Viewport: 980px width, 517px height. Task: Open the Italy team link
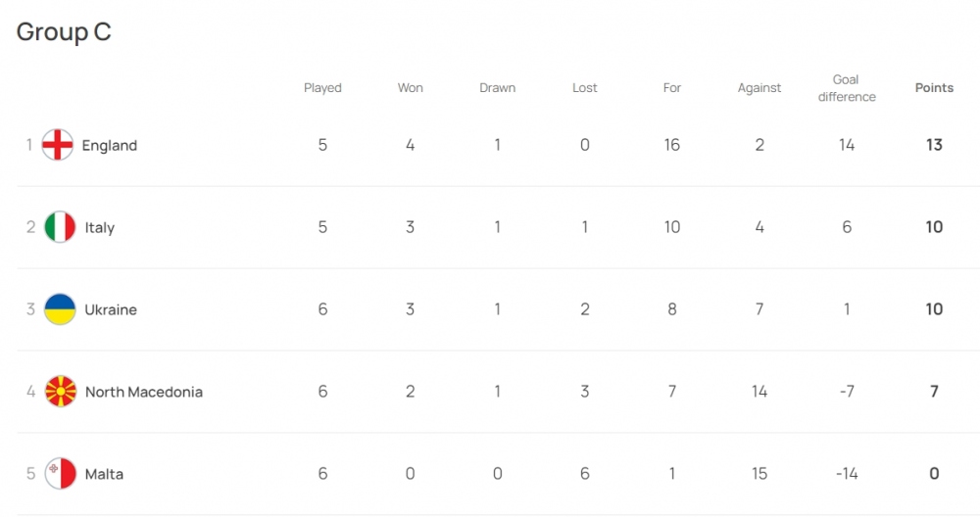point(100,227)
